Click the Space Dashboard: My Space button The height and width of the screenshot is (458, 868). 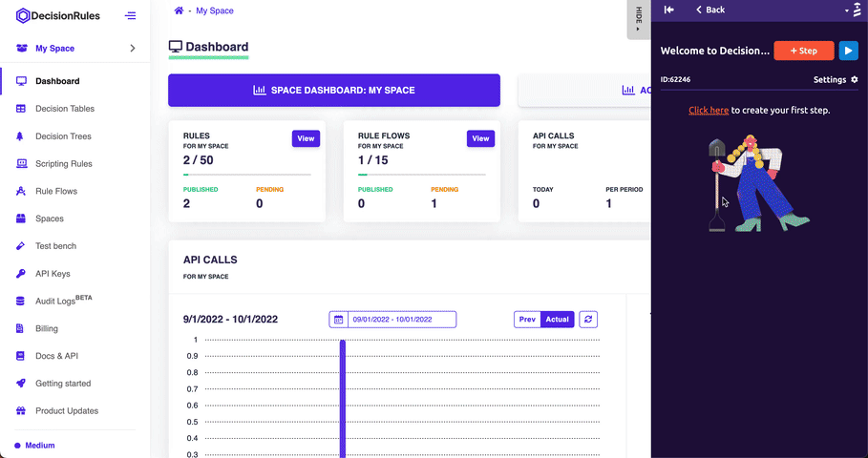(334, 90)
